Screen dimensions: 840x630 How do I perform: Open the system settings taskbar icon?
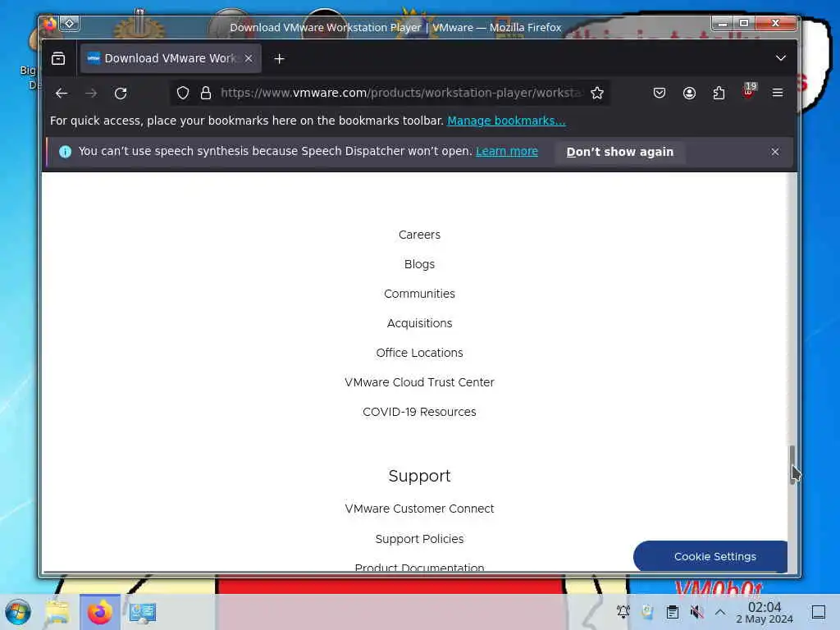click(x=143, y=612)
